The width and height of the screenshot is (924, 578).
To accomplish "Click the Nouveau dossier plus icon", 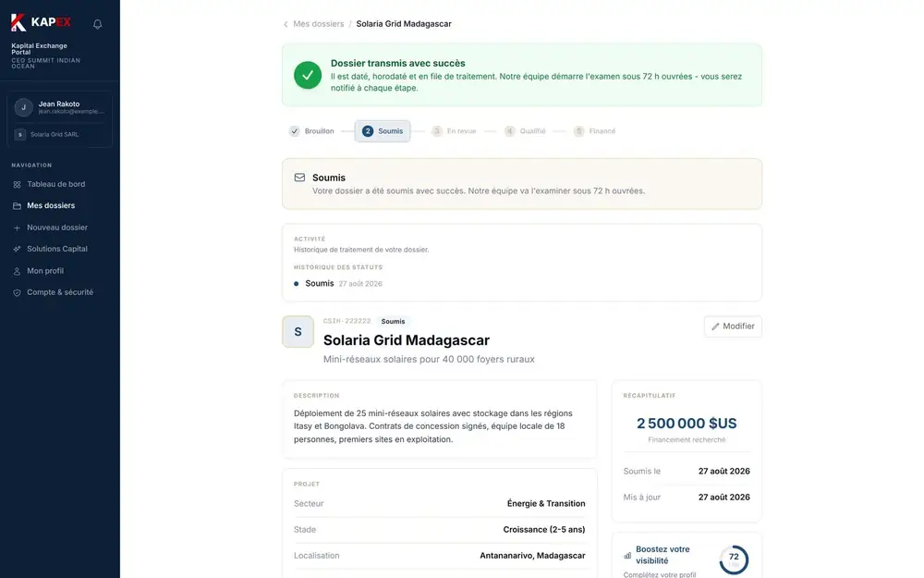I will [17, 228].
